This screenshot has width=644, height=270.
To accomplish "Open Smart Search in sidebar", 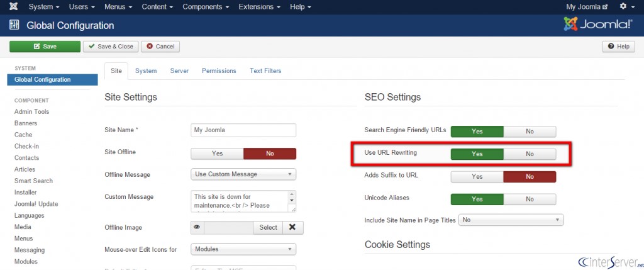I will pos(34,181).
